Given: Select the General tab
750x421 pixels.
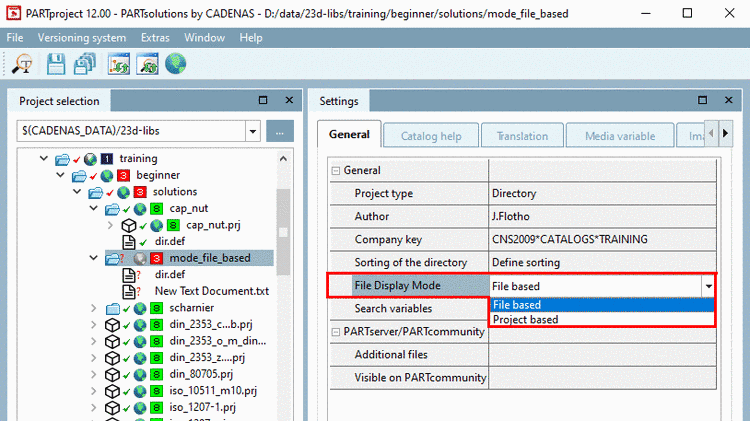Looking at the screenshot, I should point(349,134).
